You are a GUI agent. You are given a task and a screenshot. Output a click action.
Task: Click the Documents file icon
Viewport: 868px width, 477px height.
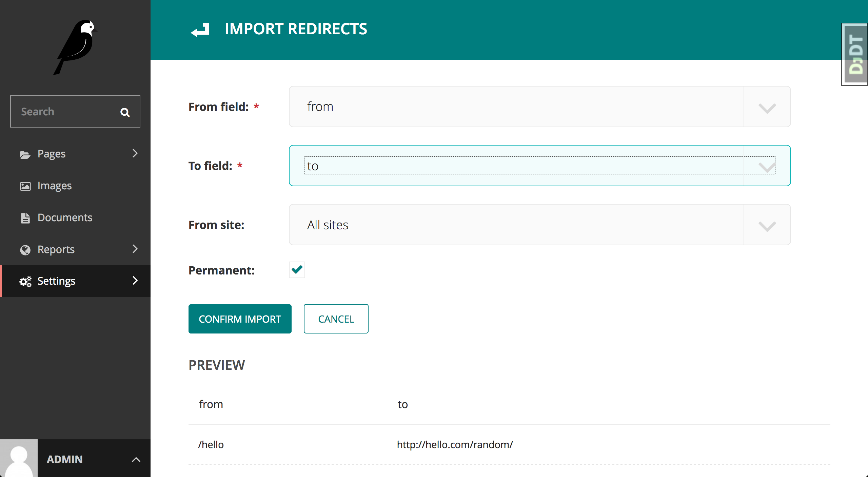[x=25, y=218]
